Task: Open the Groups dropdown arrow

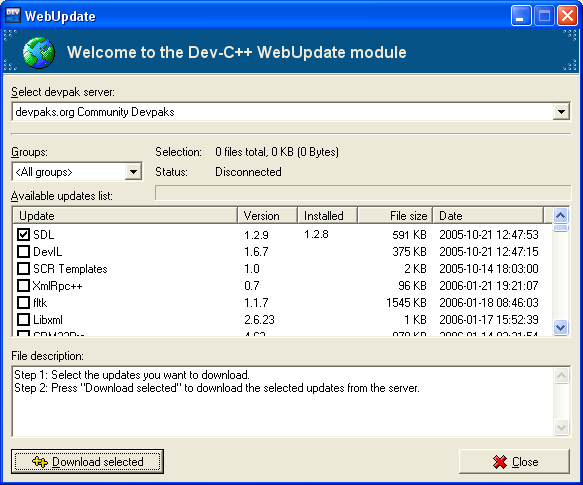Action: pyautogui.click(x=133, y=172)
